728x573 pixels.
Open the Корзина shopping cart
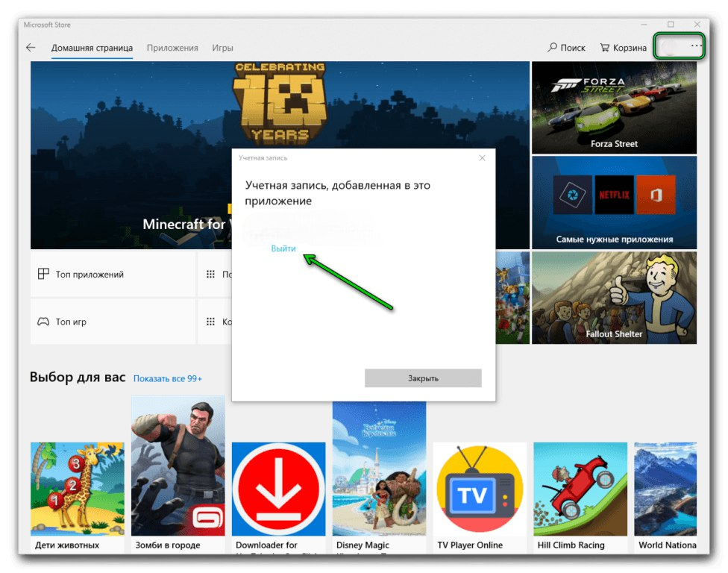point(605,48)
